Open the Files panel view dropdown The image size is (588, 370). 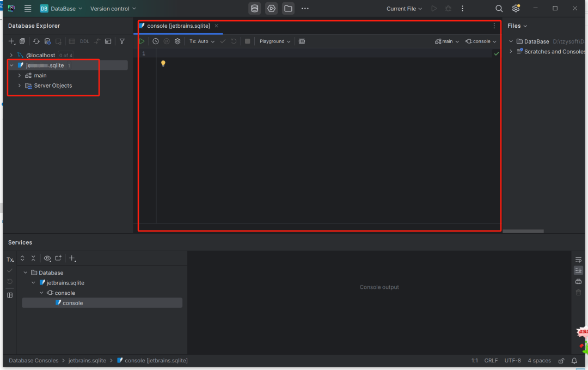[x=517, y=26]
